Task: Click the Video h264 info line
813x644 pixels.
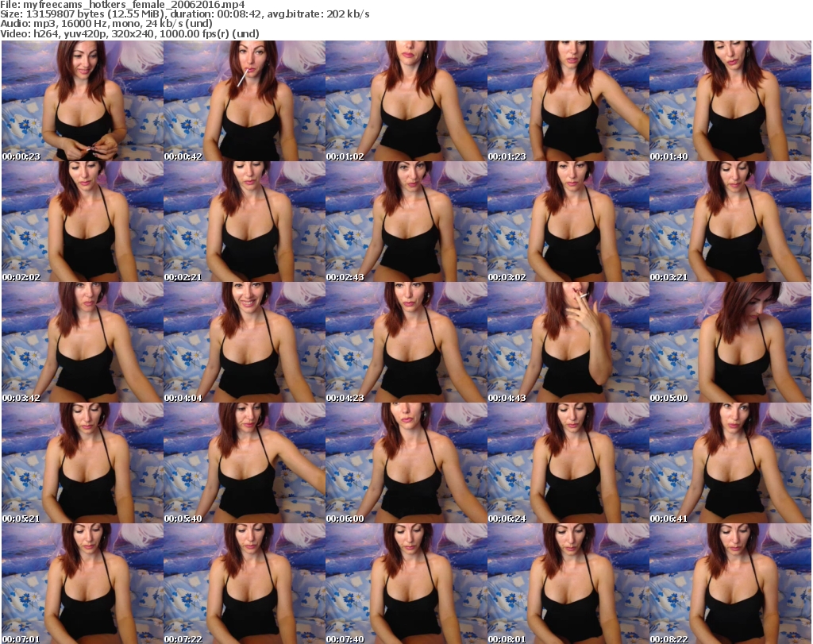Action: pyautogui.click(x=129, y=33)
